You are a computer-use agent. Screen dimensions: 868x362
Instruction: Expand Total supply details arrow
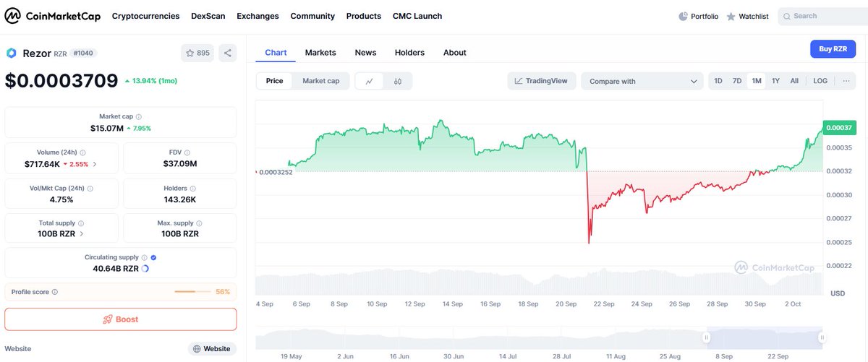tap(81, 234)
